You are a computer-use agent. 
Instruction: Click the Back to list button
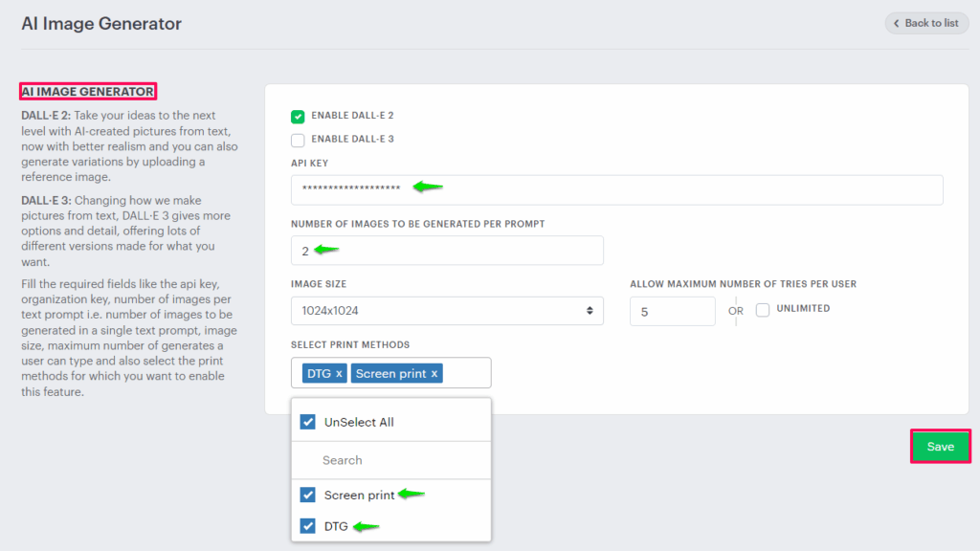pos(924,23)
